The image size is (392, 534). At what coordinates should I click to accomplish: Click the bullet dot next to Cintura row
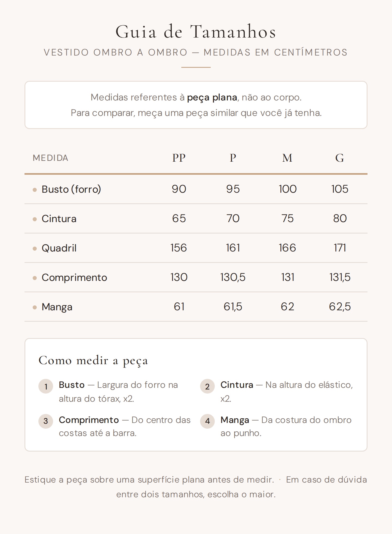tap(35, 219)
